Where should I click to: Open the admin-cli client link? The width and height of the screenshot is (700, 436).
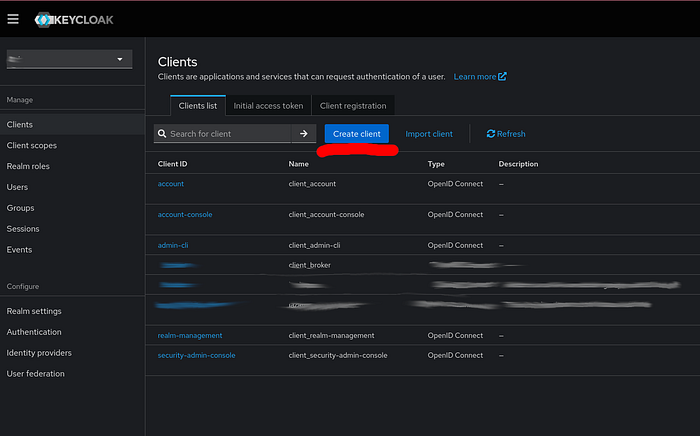[173, 245]
